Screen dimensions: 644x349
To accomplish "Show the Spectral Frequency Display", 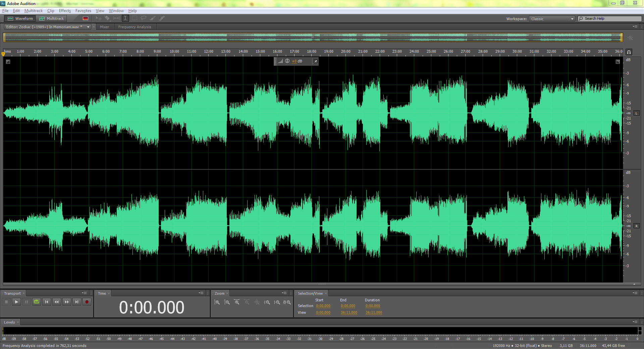I will 86,18.
